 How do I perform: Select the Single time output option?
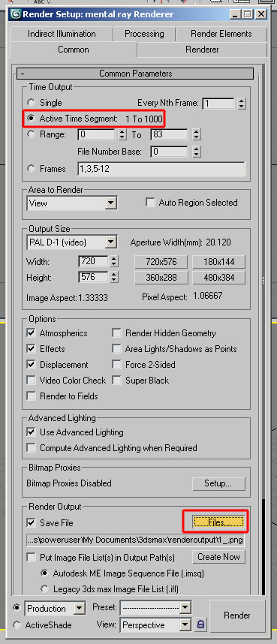[31, 102]
